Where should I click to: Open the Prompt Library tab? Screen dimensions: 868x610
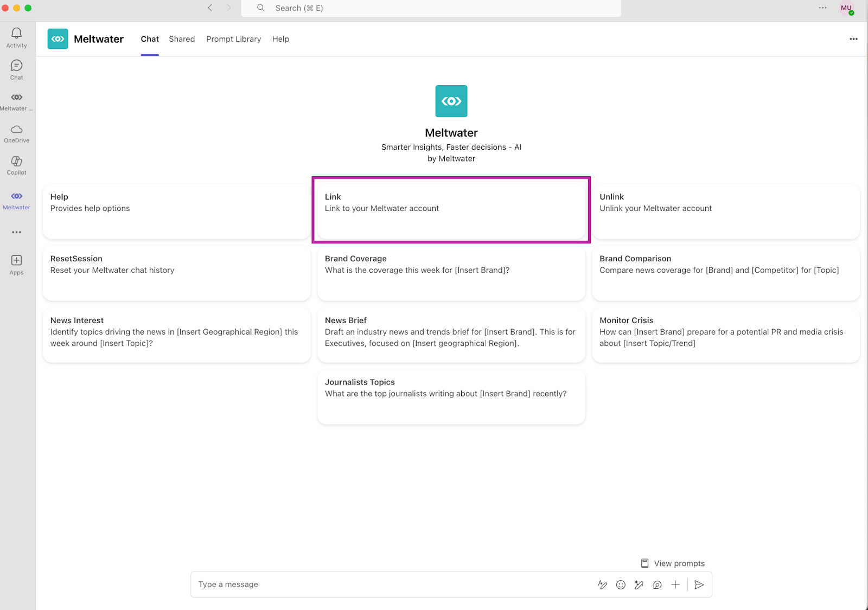233,39
